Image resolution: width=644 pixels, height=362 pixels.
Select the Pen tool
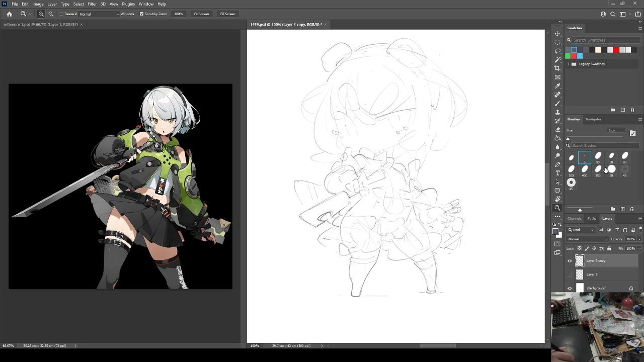[x=557, y=164]
